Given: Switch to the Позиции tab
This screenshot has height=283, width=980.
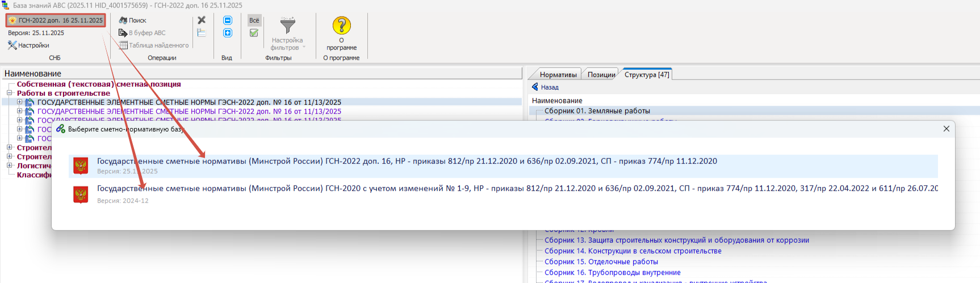Looking at the screenshot, I should [x=601, y=74].
